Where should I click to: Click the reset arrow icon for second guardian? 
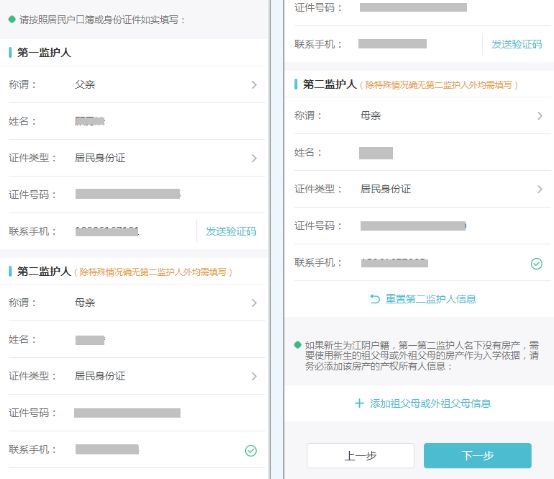(x=375, y=299)
